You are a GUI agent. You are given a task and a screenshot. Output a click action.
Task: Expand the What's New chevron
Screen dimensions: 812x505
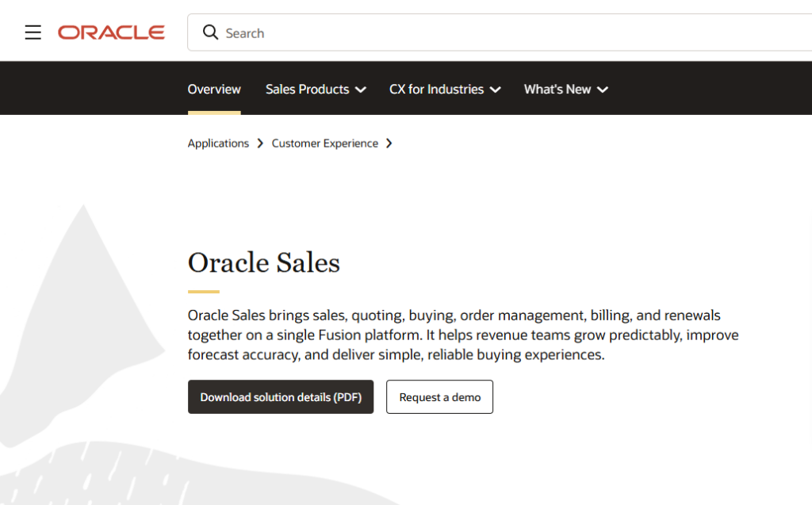pos(603,90)
